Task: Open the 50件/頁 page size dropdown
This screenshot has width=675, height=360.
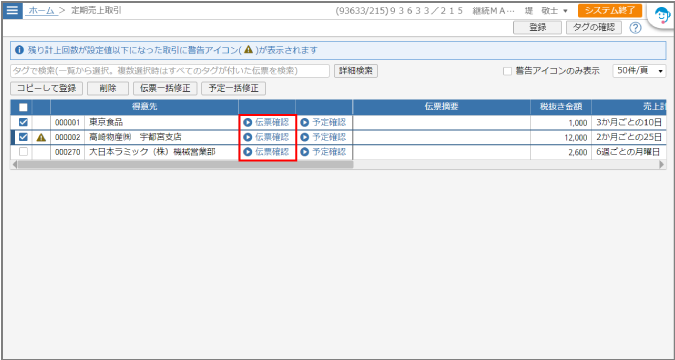Action: pyautogui.click(x=639, y=71)
